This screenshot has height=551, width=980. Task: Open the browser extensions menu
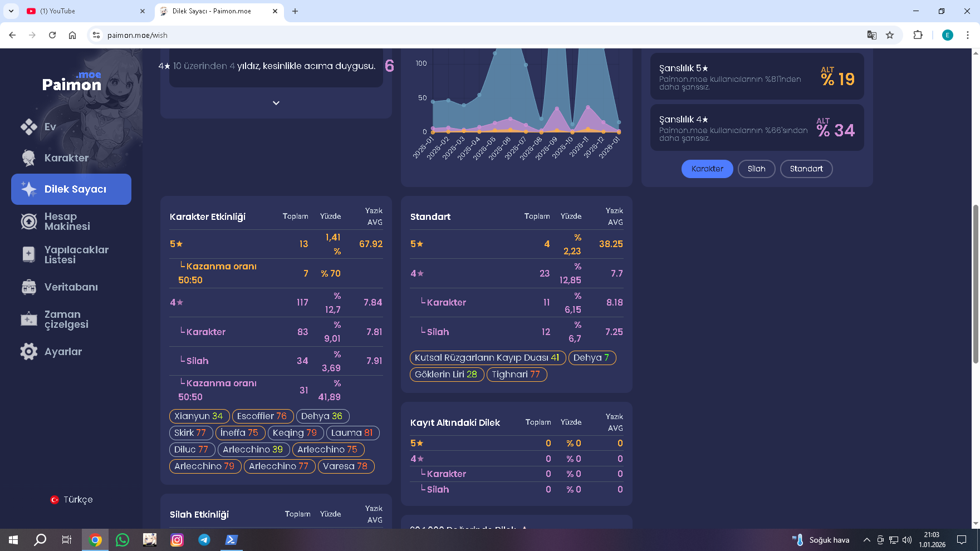click(x=918, y=35)
